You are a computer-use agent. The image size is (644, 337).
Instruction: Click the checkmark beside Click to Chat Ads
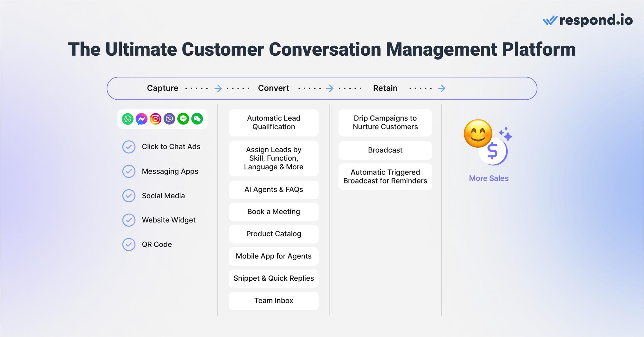click(x=129, y=147)
